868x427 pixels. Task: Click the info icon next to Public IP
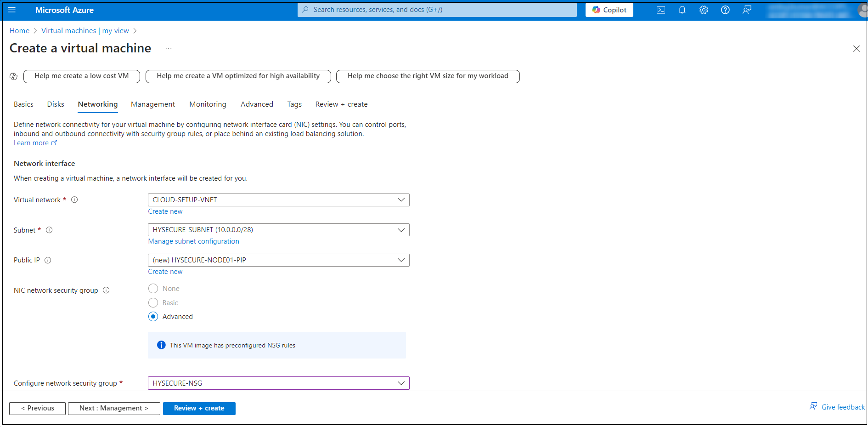point(48,260)
